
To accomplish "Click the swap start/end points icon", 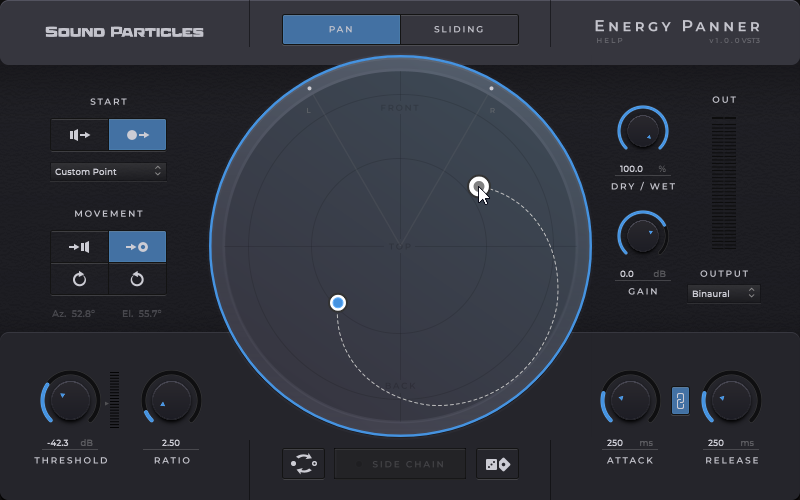I will tap(304, 464).
